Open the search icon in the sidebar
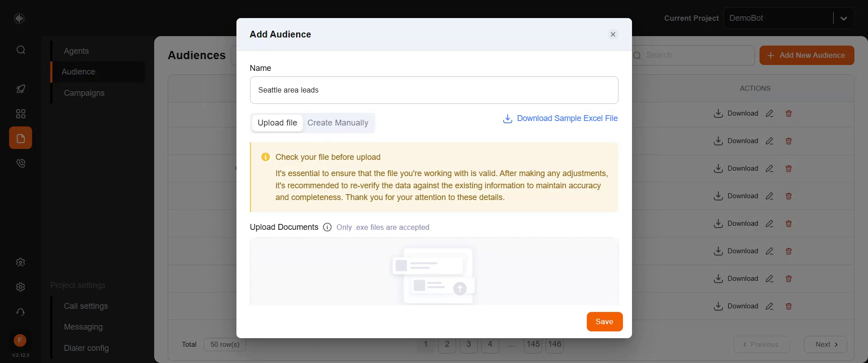This screenshot has width=868, height=363. pos(21,50)
